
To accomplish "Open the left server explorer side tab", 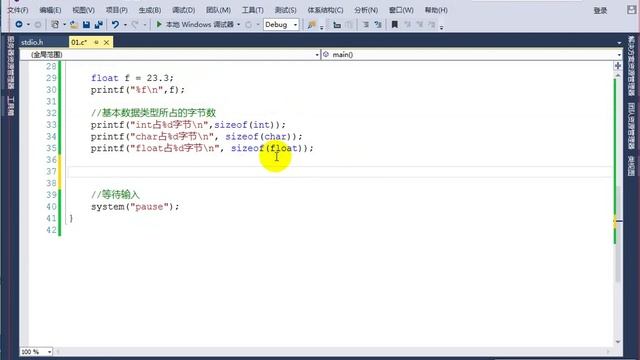I will [x=11, y=62].
